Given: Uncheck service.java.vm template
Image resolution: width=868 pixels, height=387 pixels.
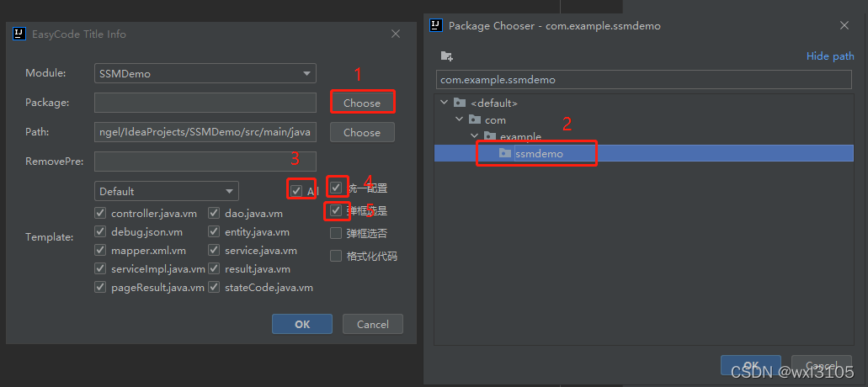Looking at the screenshot, I should tap(214, 251).
